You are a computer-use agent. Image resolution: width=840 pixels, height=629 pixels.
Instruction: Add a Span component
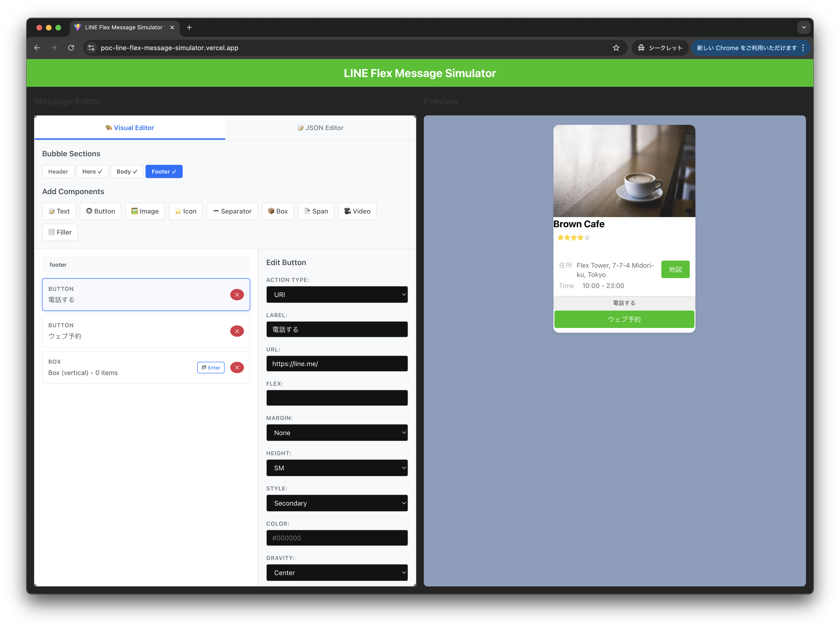pos(316,211)
